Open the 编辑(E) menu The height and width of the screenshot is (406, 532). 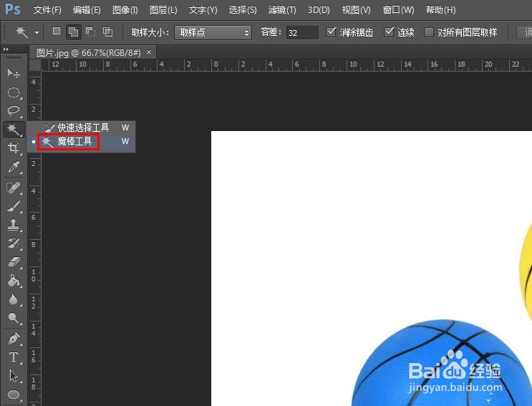87,10
